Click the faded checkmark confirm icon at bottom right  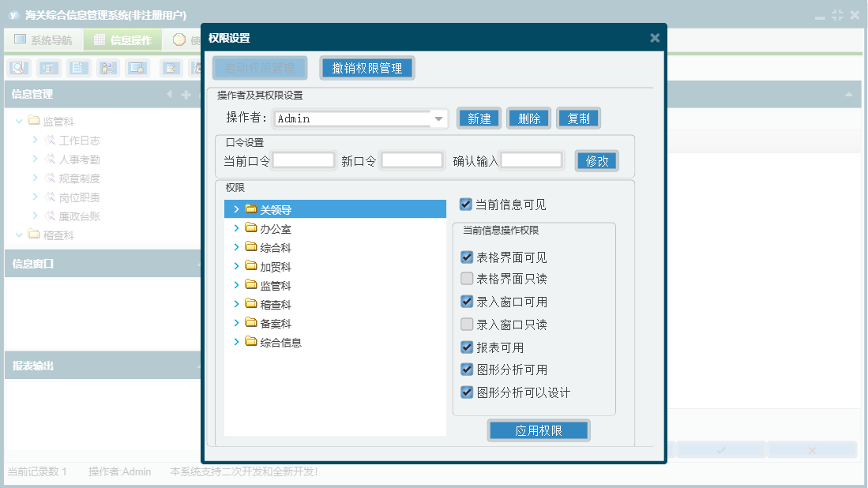click(x=721, y=450)
